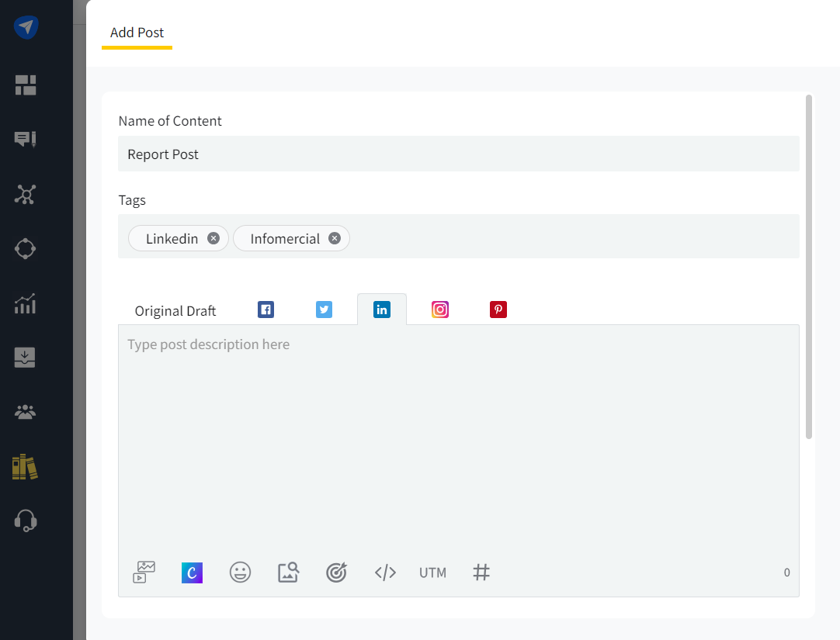The width and height of the screenshot is (840, 640).
Task: Open the media upload icon in editor toolbar
Action: pos(144,573)
